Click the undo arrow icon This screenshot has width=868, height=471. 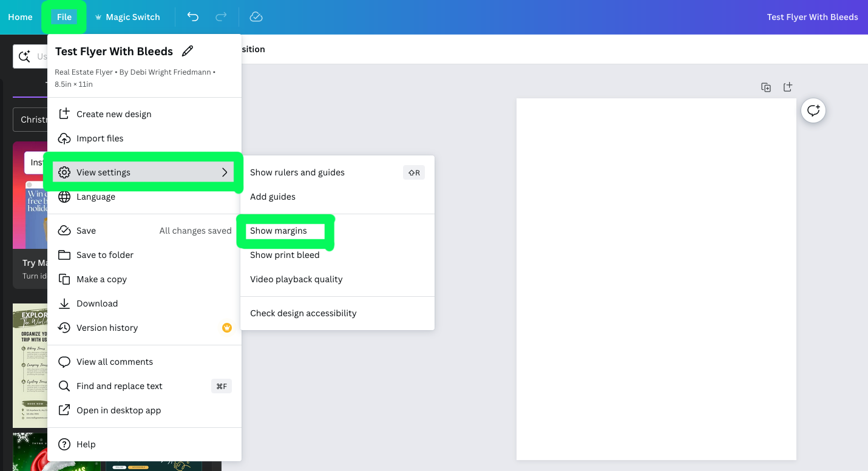193,17
